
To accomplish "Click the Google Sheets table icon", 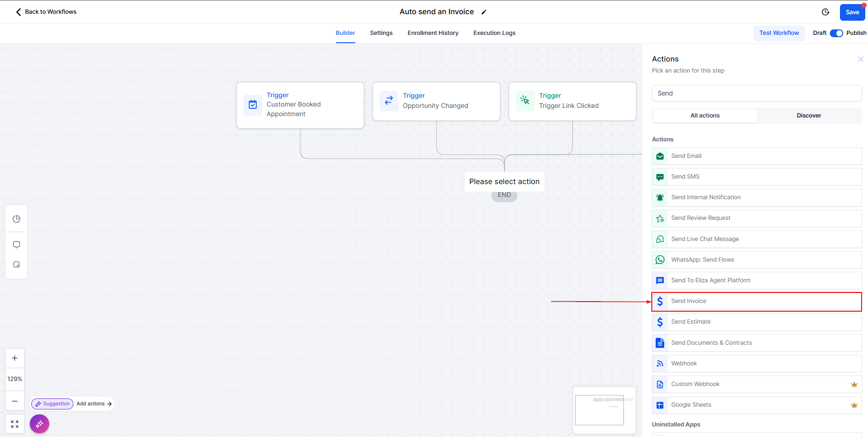I will (x=660, y=405).
